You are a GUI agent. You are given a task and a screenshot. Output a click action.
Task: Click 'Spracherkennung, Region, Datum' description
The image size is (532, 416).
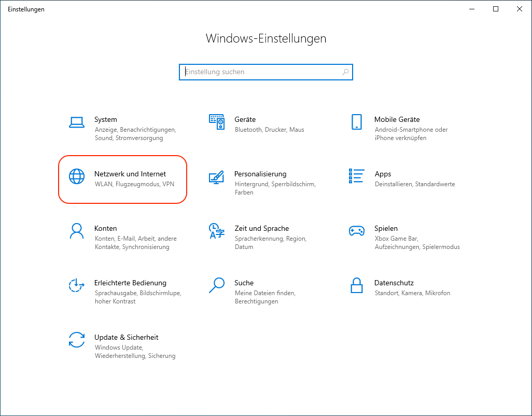point(271,243)
